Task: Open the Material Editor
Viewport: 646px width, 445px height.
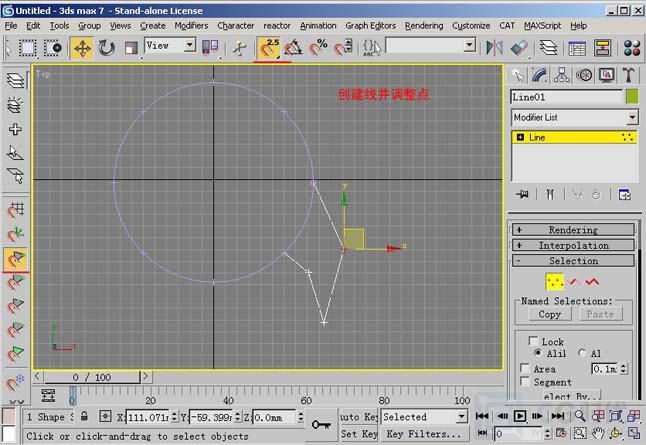Action: click(x=632, y=48)
